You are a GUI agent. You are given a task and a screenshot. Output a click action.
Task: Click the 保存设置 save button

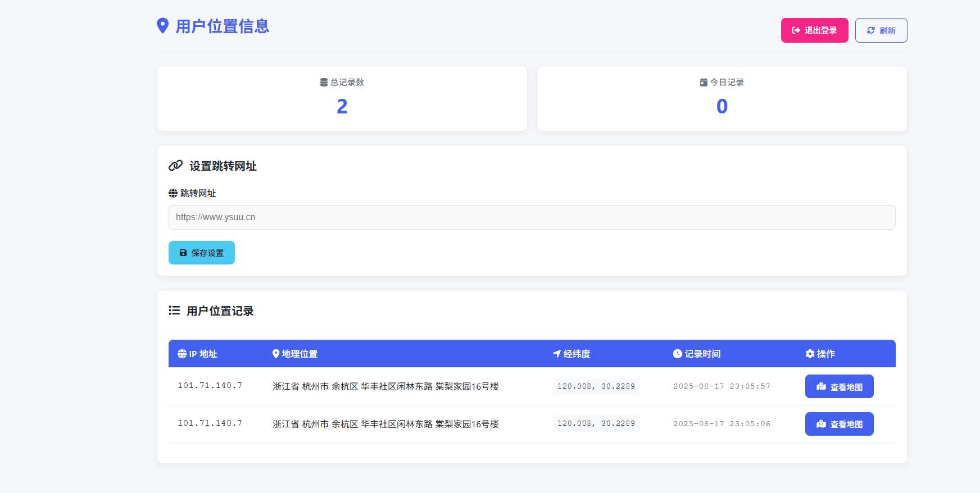pyautogui.click(x=202, y=253)
